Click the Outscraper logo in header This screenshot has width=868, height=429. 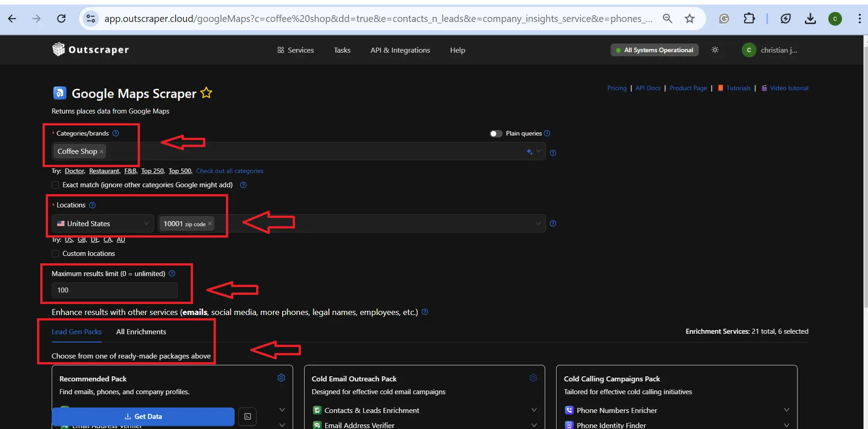91,49
